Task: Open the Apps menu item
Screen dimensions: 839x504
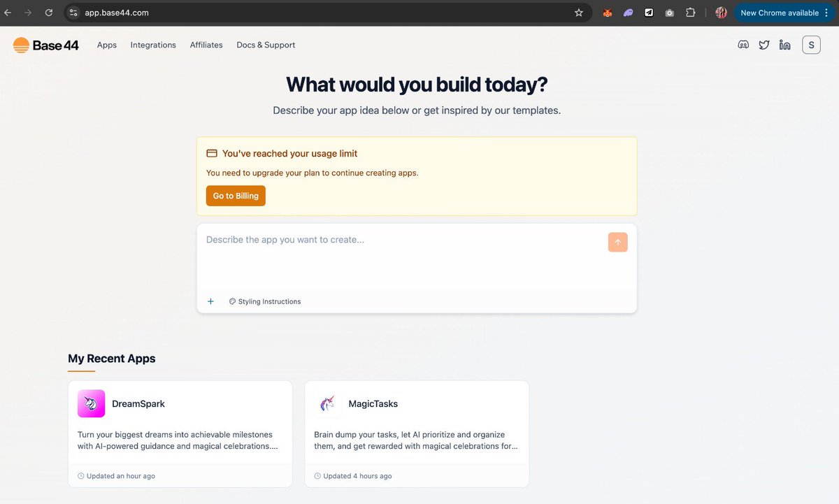Action: point(107,45)
